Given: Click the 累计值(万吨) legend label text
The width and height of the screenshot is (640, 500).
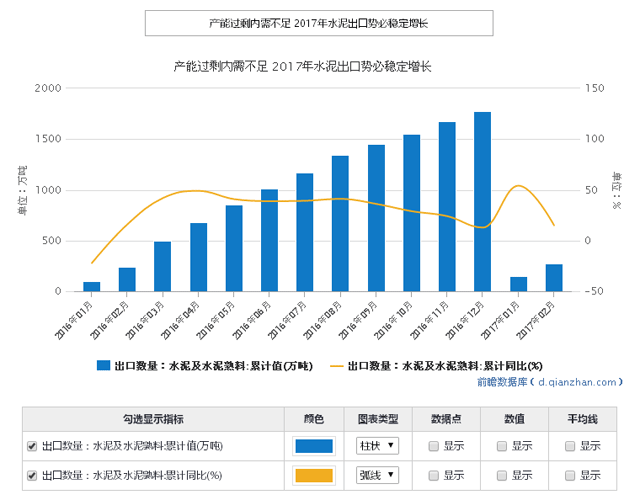Looking at the screenshot, I should (x=214, y=366).
